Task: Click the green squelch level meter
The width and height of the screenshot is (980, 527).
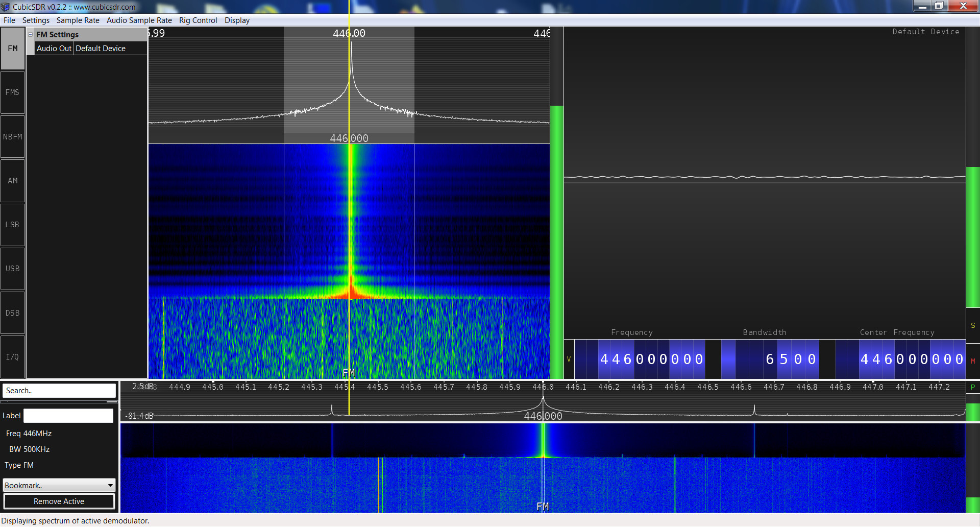Action: [556, 240]
